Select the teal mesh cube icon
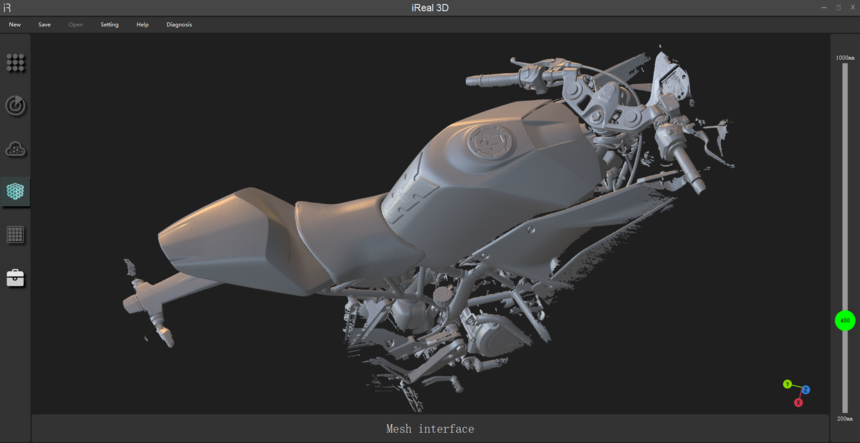The height and width of the screenshot is (443, 860). click(x=15, y=191)
